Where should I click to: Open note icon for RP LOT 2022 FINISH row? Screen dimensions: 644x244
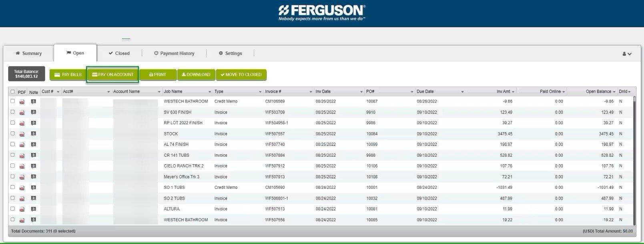point(33,123)
